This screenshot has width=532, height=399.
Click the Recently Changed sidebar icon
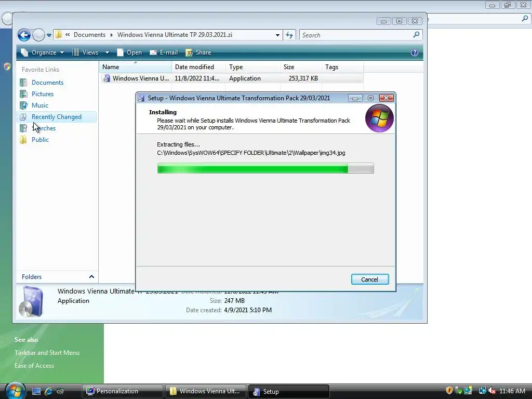tap(23, 117)
